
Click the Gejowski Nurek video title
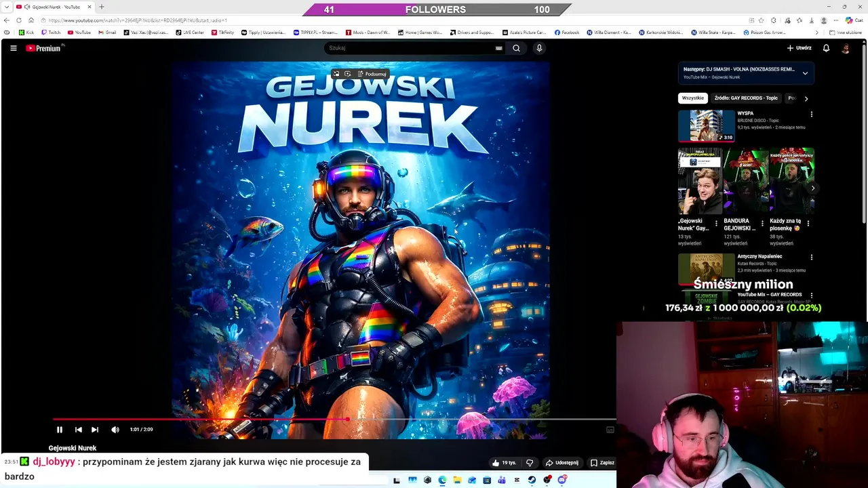click(x=73, y=448)
